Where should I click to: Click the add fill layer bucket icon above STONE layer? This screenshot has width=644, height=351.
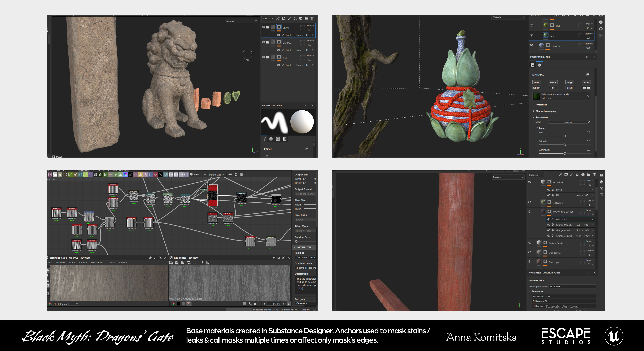click(x=295, y=19)
